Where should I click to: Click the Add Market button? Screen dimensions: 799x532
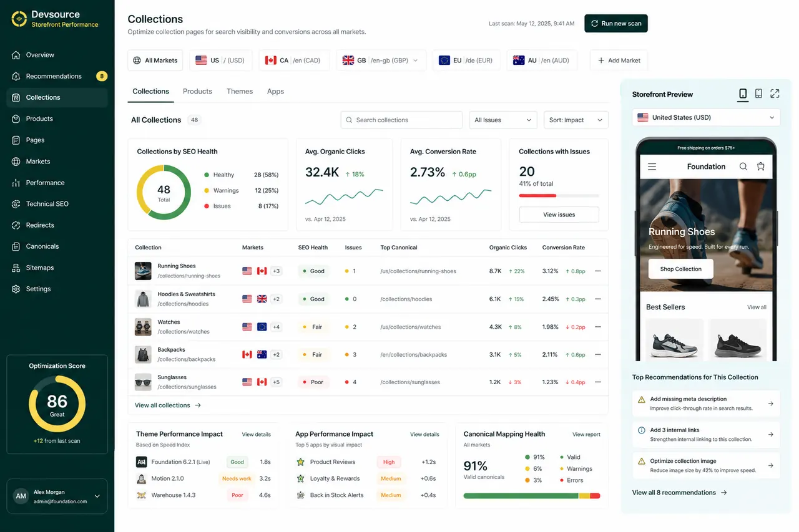(619, 60)
